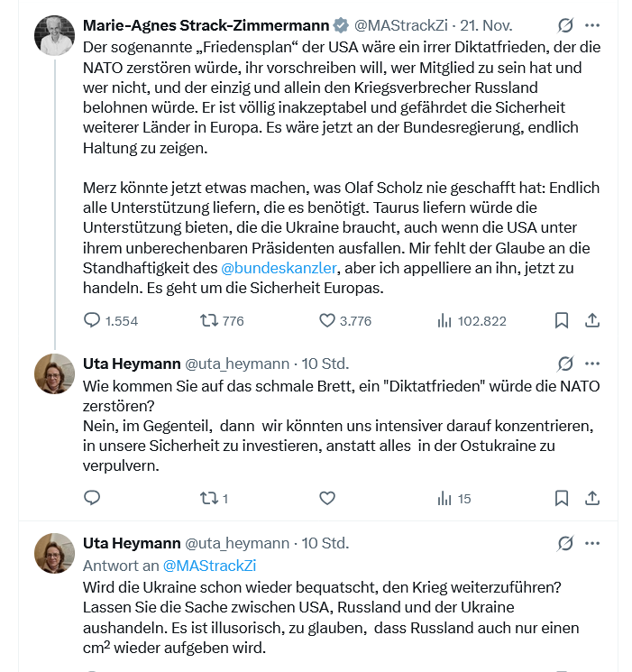Viewport: 632px width, 672px height.
Task: View analytics showing 15 views
Action: pyautogui.click(x=444, y=498)
